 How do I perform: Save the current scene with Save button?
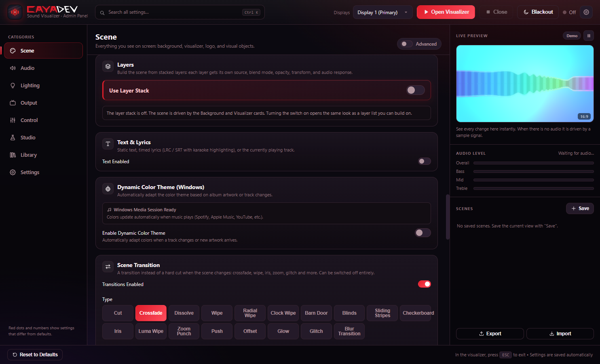580,208
